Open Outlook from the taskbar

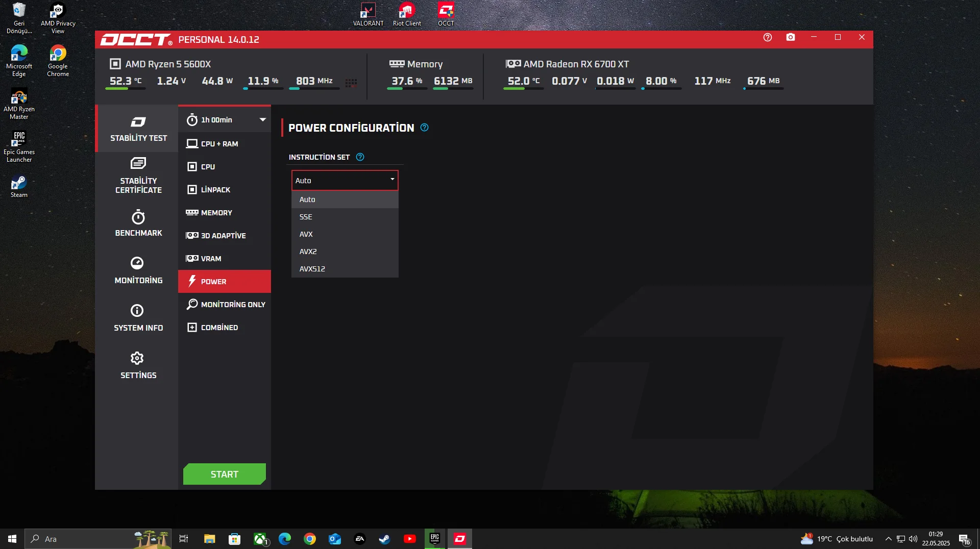tap(335, 539)
